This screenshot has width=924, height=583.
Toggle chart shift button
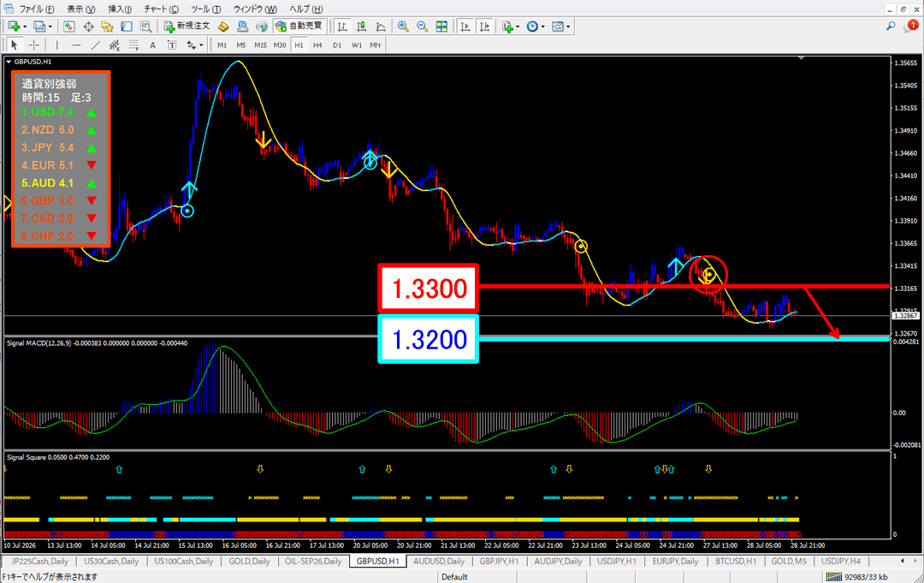click(484, 27)
